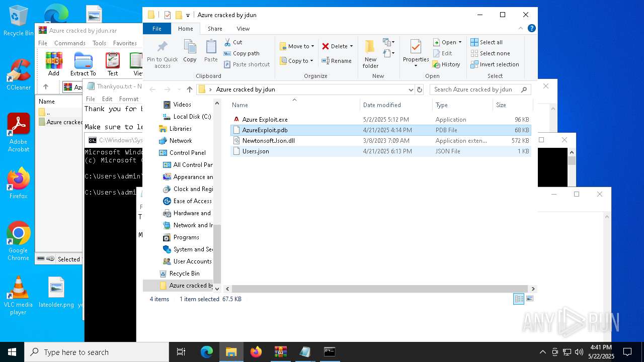Select the Cut command
This screenshot has width=644, height=362.
(x=233, y=42)
